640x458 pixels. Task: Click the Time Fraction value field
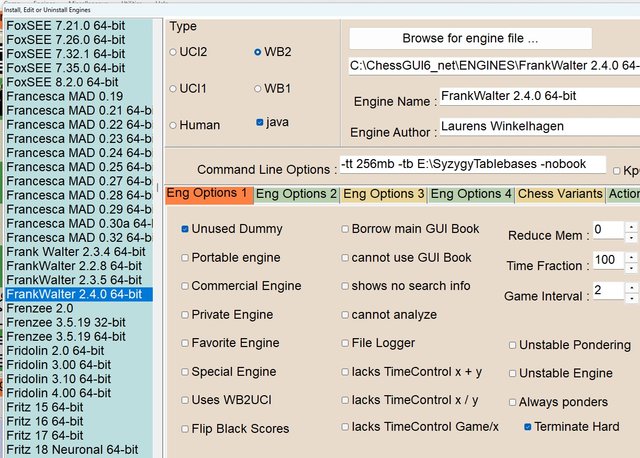(608, 260)
